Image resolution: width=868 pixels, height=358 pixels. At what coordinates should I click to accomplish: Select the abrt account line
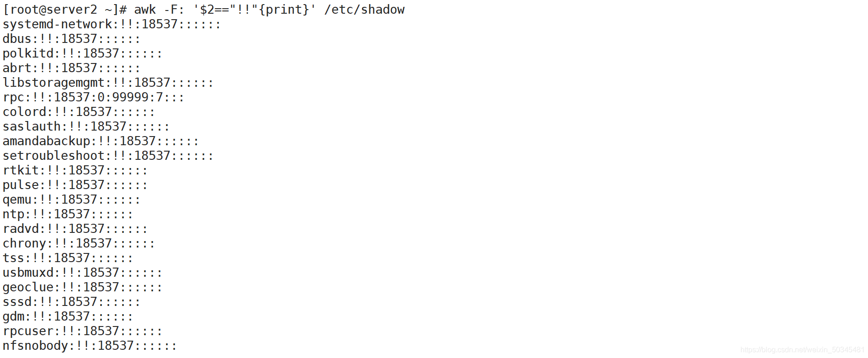click(x=71, y=68)
